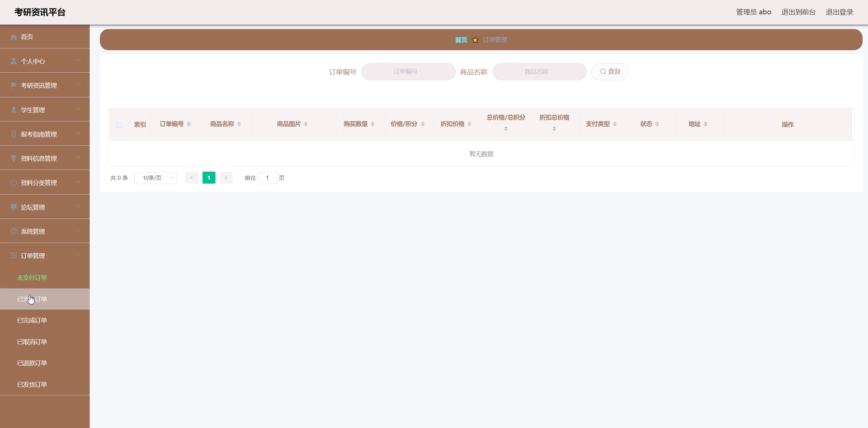Click the star icon in the breadcrumb
868x428 pixels.
[475, 40]
